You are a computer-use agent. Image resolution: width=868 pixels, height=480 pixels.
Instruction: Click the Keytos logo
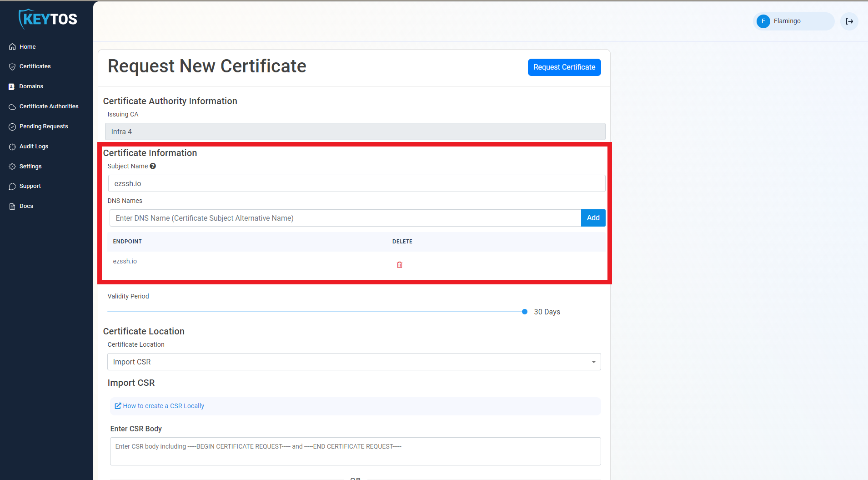tap(48, 19)
